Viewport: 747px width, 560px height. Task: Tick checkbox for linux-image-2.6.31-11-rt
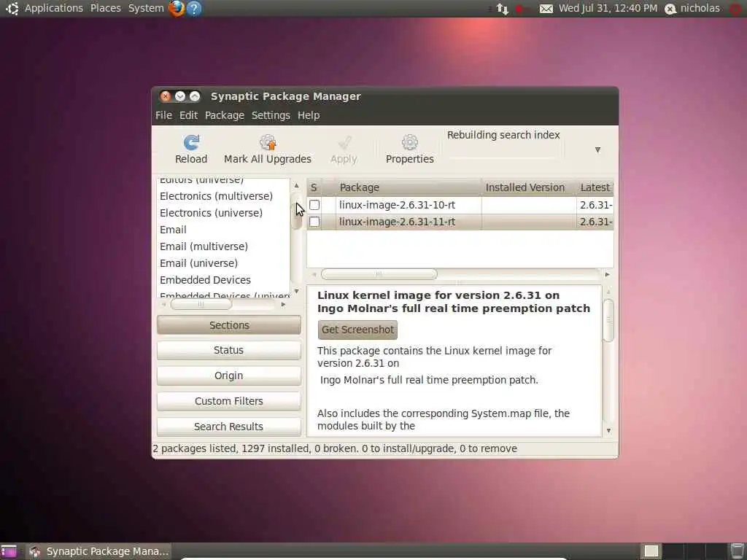(314, 222)
